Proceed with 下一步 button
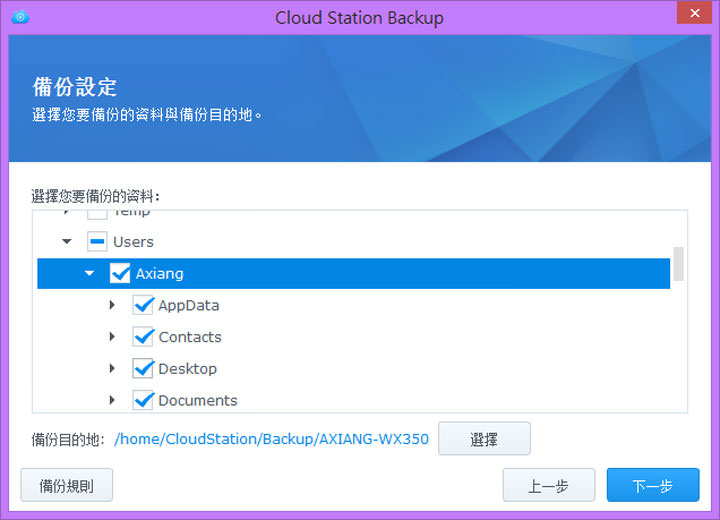The image size is (720, 520). (652, 486)
